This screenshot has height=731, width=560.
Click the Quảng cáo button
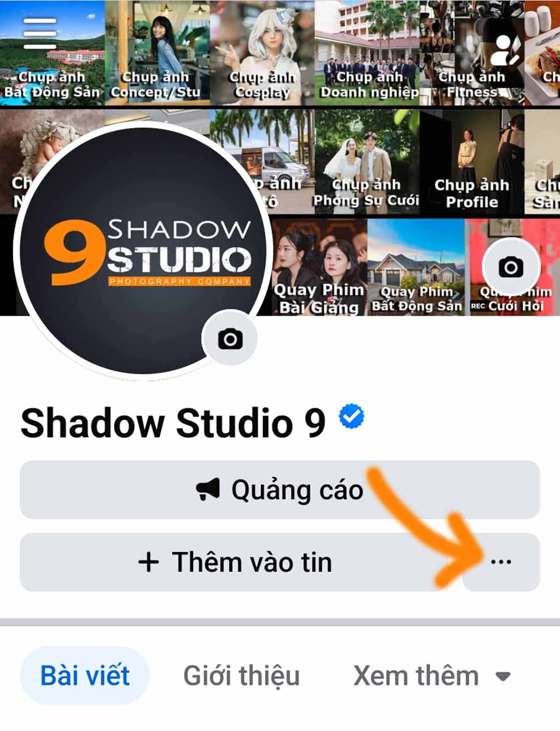(x=280, y=490)
